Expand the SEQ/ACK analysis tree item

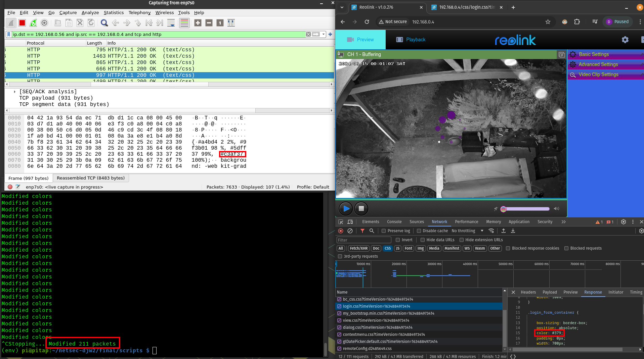click(x=15, y=92)
